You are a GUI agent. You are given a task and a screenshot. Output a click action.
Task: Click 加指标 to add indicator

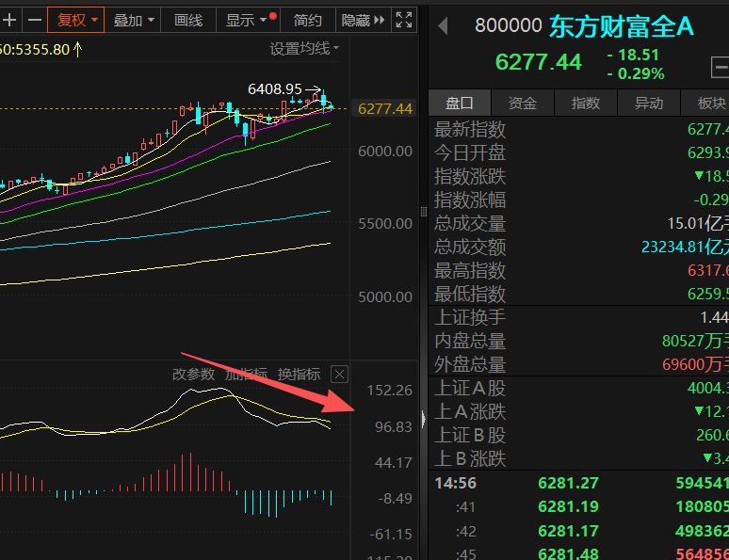click(x=246, y=374)
